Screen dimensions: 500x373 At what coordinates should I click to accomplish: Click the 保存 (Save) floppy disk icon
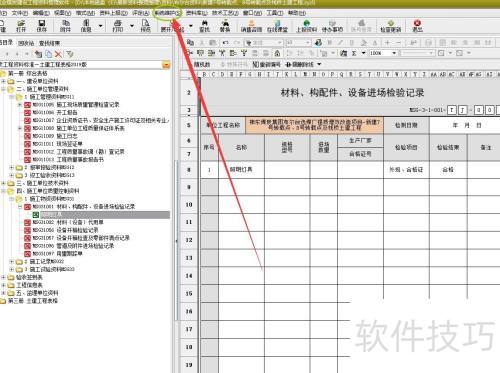[x=42, y=26]
